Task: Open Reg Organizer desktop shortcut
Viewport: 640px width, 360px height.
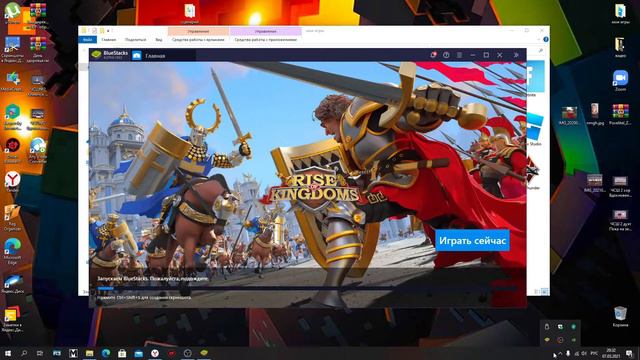Action: click(x=13, y=217)
